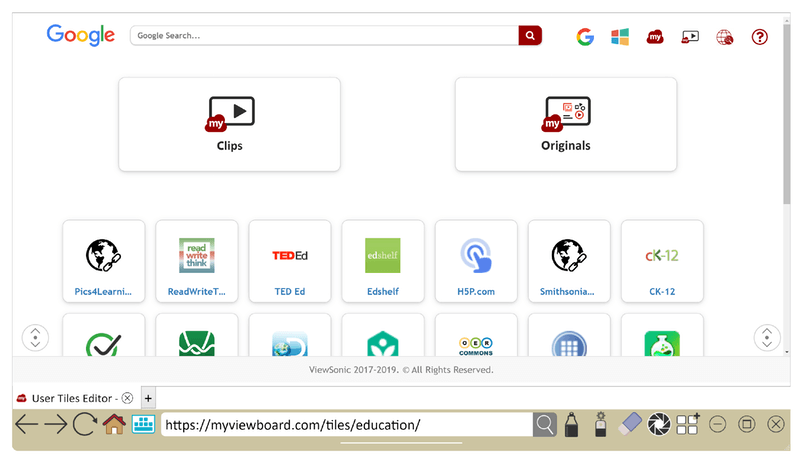Go forward with the right arrow

tap(56, 424)
